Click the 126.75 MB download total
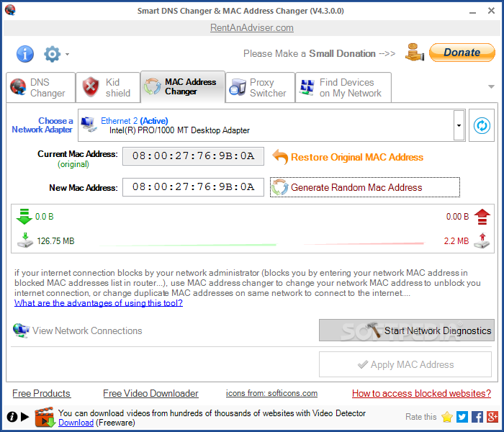Image resolution: width=504 pixels, height=432 pixels. pos(55,241)
